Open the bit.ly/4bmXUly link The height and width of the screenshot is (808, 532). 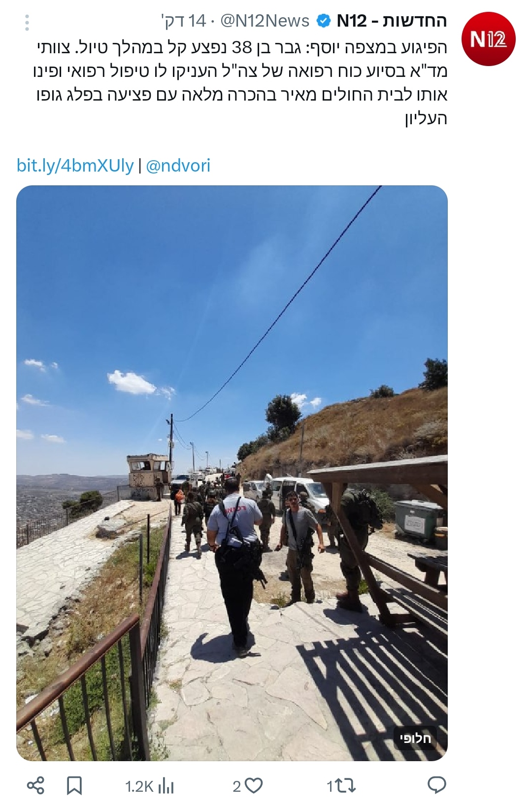(75, 165)
